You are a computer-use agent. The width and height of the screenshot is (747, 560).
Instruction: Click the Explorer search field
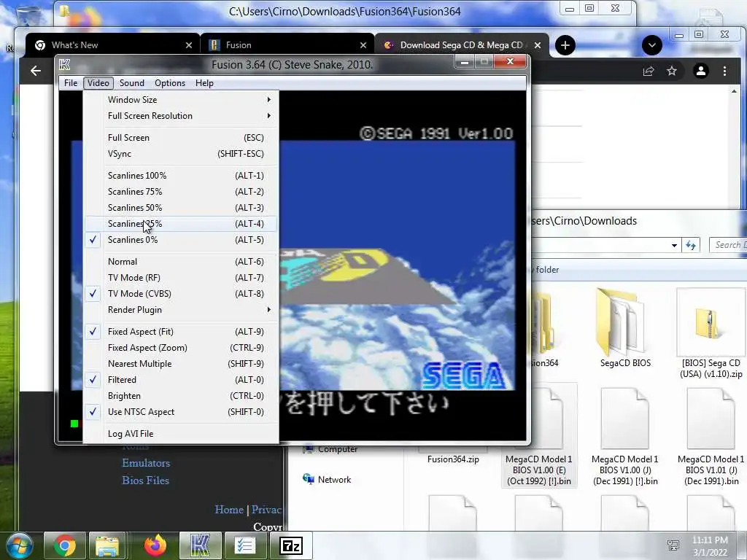(728, 245)
